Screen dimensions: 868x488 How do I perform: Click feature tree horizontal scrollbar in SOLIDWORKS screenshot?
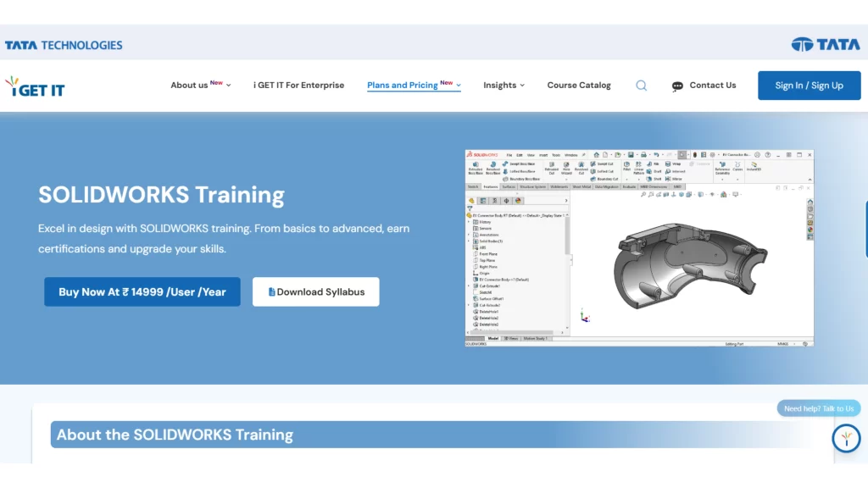tap(512, 332)
